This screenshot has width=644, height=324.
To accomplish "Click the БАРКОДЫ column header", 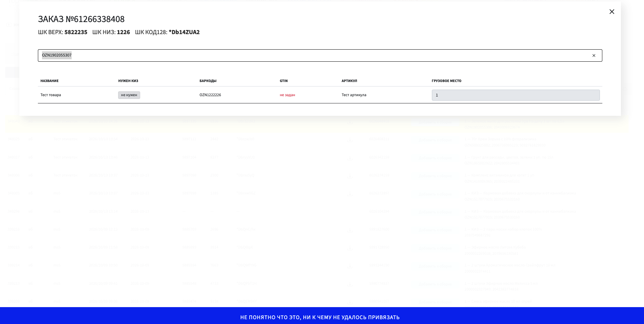I will tap(208, 81).
